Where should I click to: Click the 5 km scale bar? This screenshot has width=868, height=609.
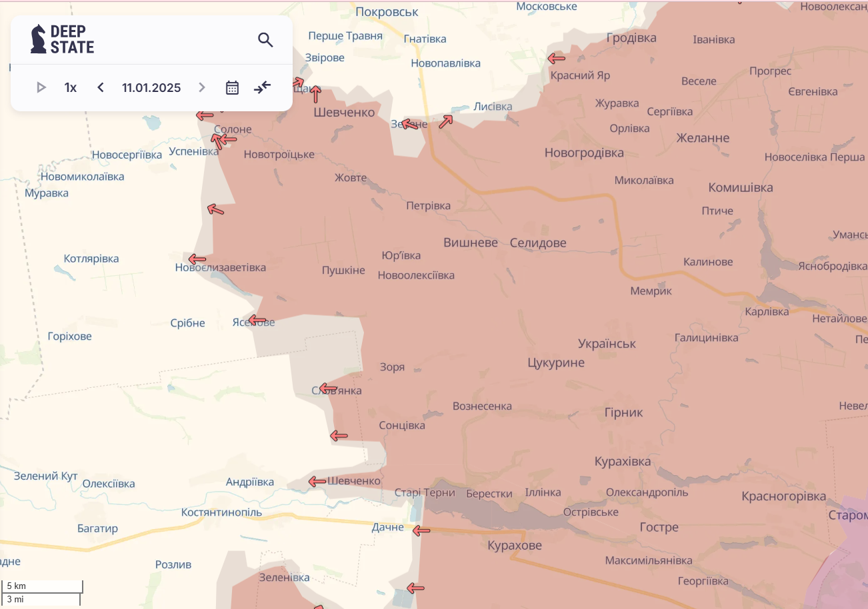(42, 586)
